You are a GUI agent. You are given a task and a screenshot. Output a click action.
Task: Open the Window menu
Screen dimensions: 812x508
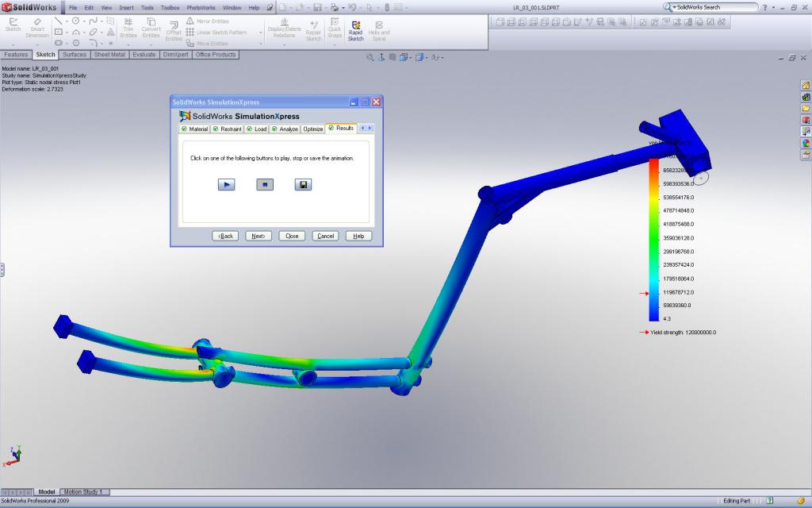tap(232, 8)
